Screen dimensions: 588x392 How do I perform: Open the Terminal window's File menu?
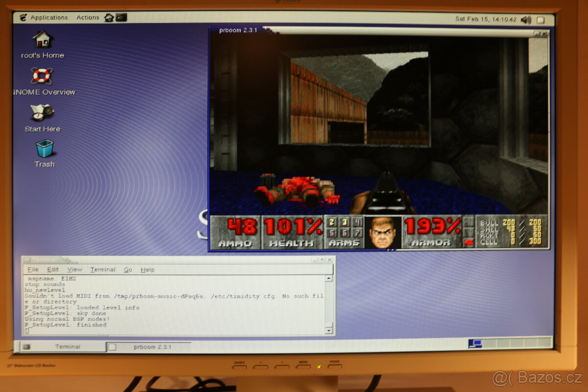pyautogui.click(x=33, y=269)
